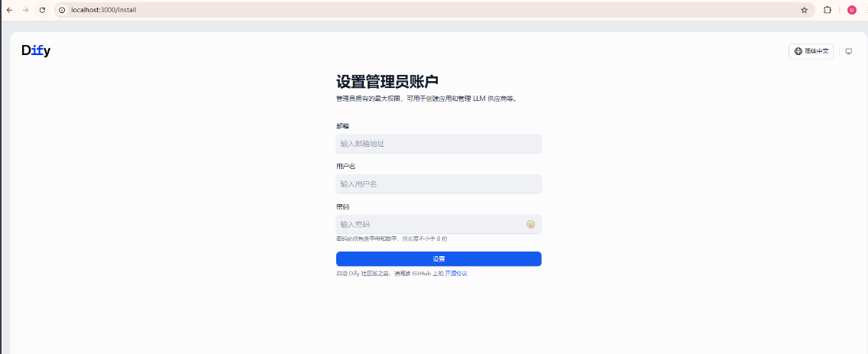The image size is (868, 354).
Task: Focus the 输入邮箱地址 email field
Action: coord(439,144)
